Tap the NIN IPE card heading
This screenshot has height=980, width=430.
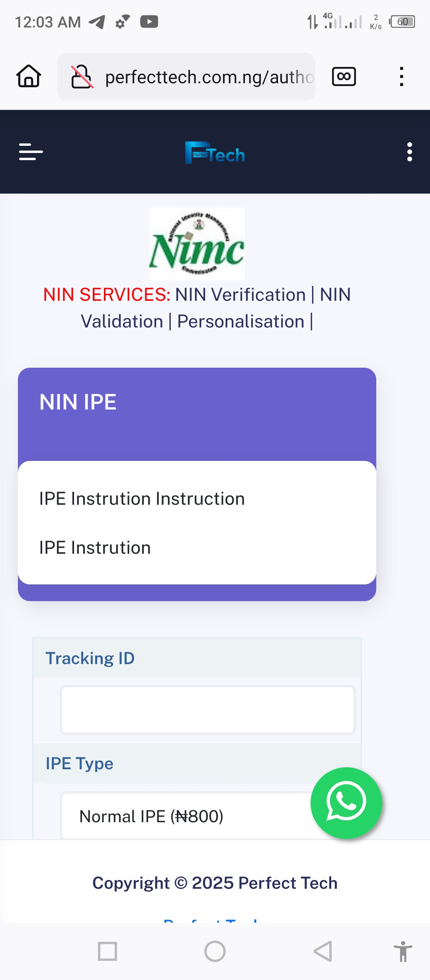[x=78, y=402]
